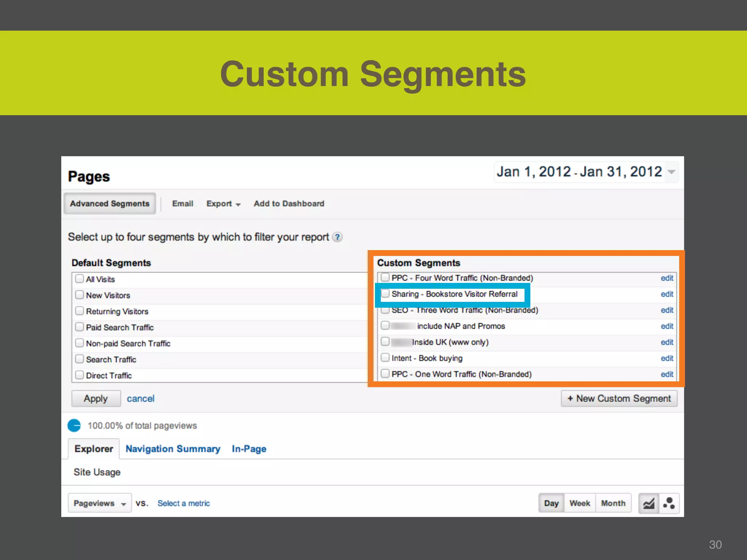Set graph granularity to Day
The width and height of the screenshot is (747, 560).
(551, 503)
